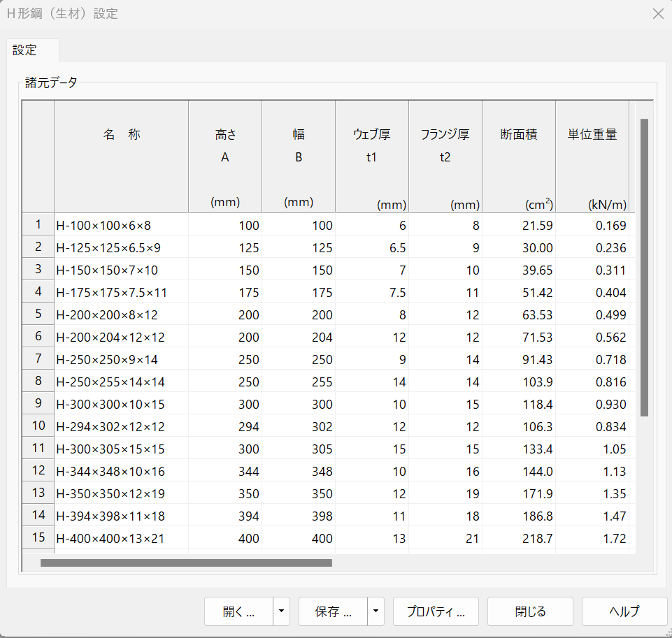
Task: Click the 開く... button
Action: coord(238,611)
